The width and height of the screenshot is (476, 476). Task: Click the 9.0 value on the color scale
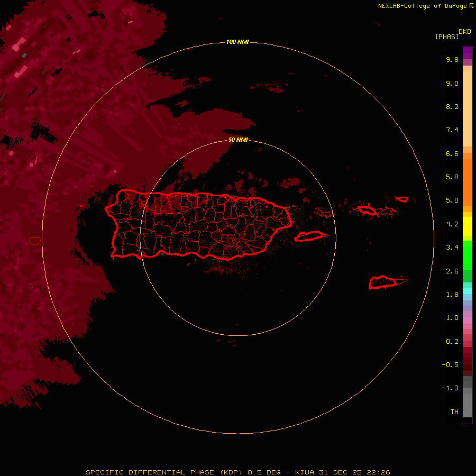pyautogui.click(x=452, y=83)
